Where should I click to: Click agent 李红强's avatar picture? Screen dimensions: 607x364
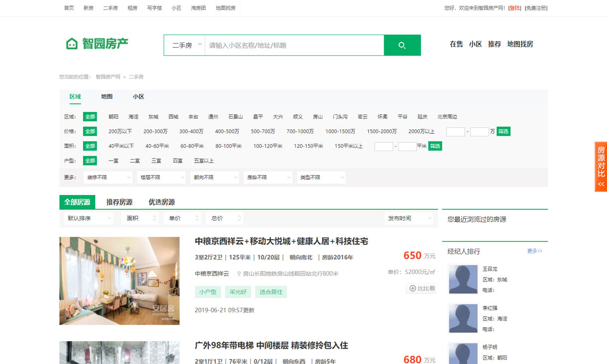click(463, 318)
